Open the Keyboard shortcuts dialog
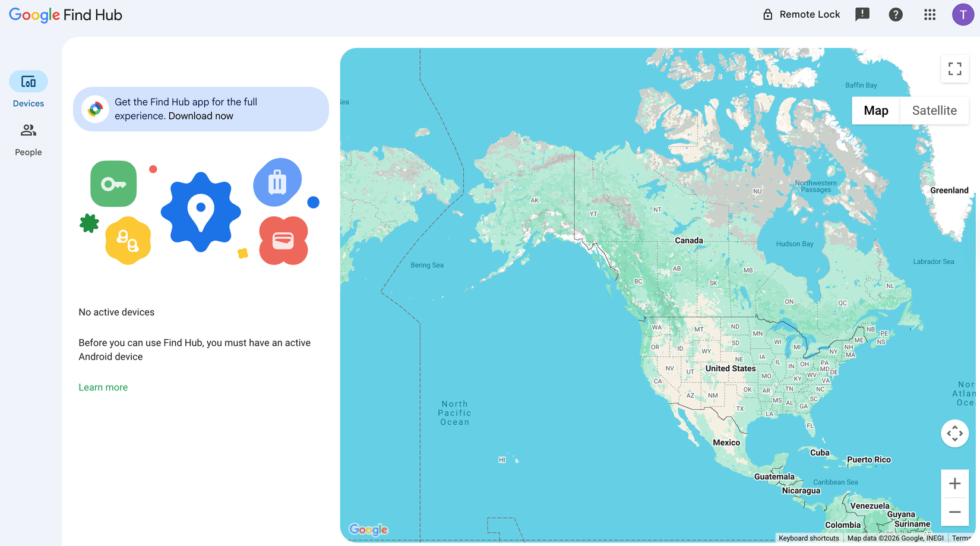Viewport: 980px width, 546px height. pos(808,538)
